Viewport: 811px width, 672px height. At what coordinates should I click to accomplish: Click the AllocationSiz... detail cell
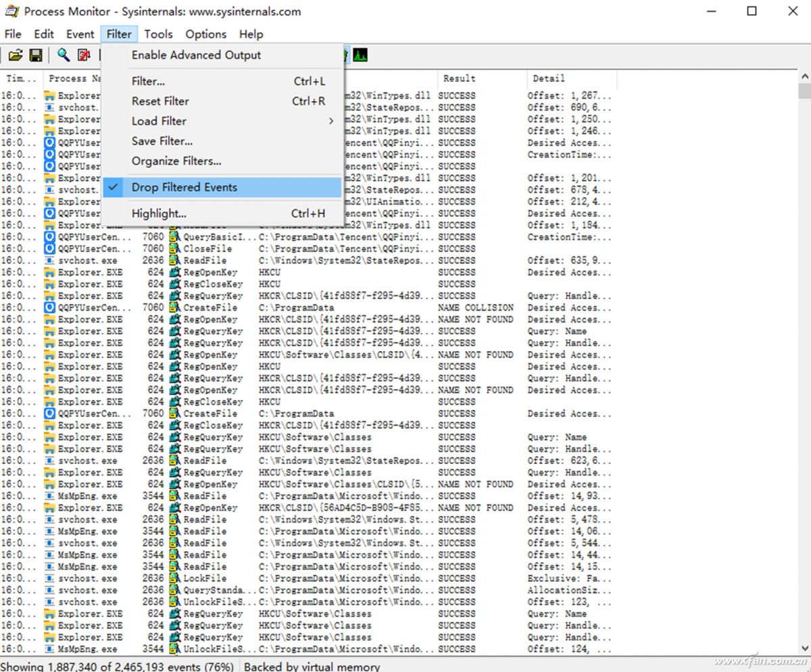point(570,590)
